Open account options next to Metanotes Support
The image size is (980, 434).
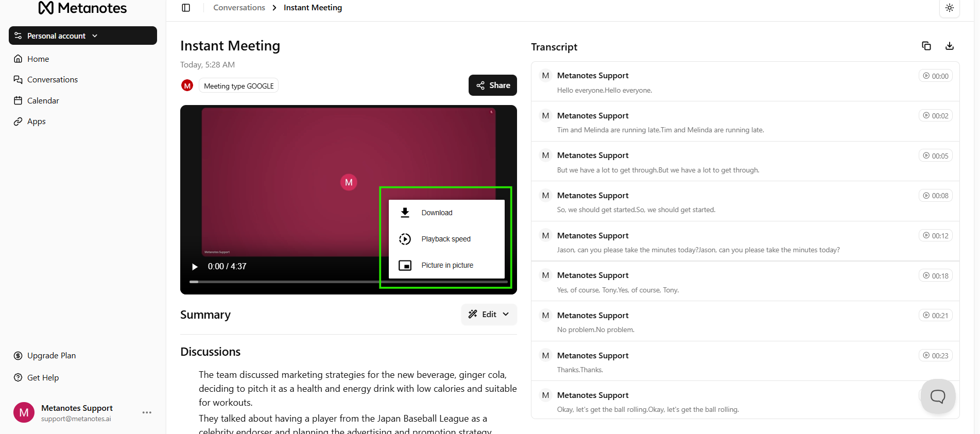[x=147, y=412]
